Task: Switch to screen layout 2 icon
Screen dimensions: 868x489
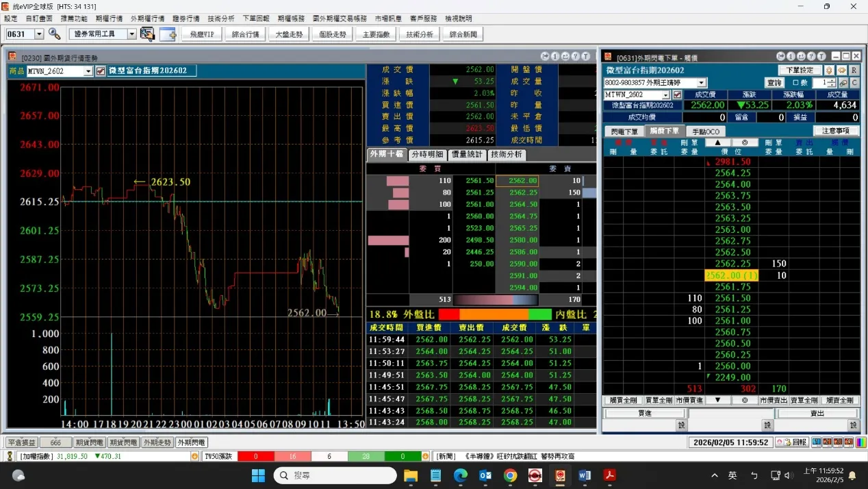Action: [x=827, y=442]
